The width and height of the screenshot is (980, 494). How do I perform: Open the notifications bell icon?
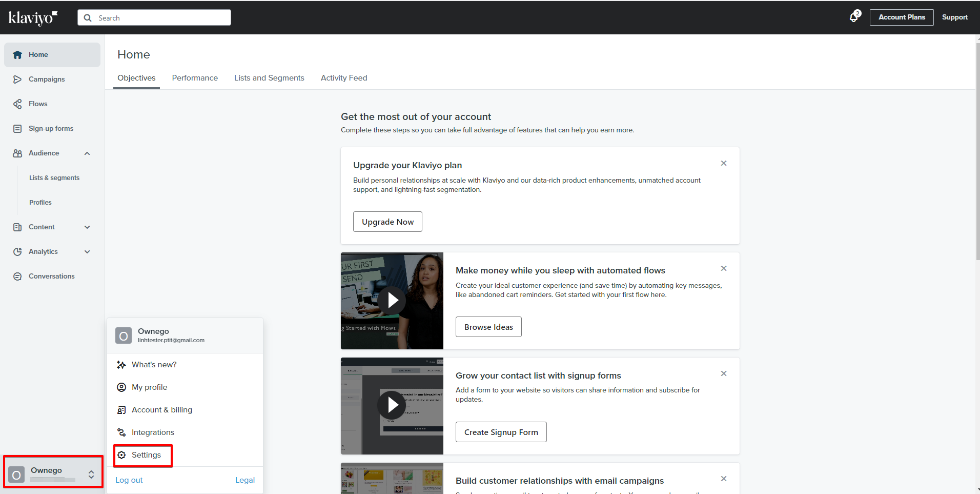point(854,17)
